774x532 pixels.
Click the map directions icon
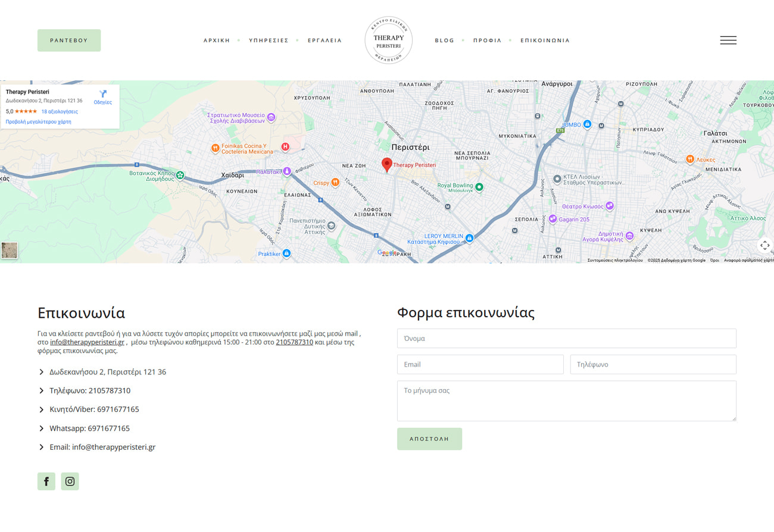[103, 94]
